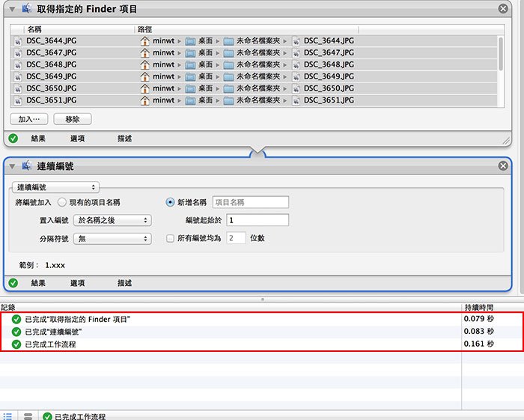Click duration value 0.161 秒
Screen dimensions: 524x420
point(478,344)
